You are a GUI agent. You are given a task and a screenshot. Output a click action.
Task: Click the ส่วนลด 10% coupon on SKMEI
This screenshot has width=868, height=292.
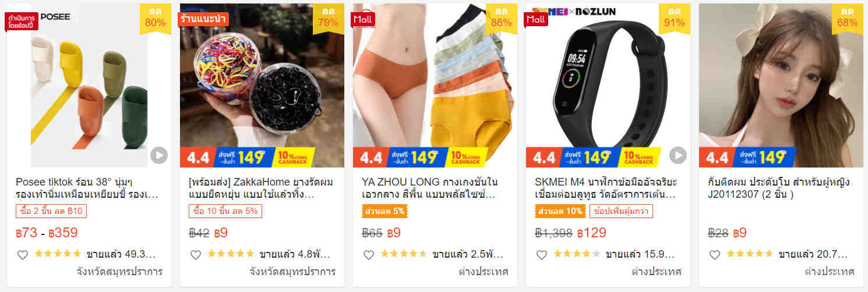(x=560, y=211)
